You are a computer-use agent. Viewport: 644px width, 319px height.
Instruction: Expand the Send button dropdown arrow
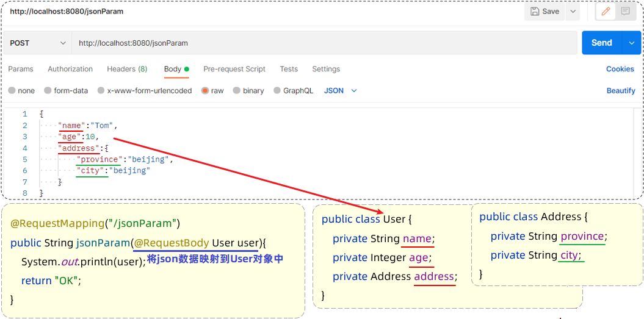pyautogui.click(x=631, y=43)
